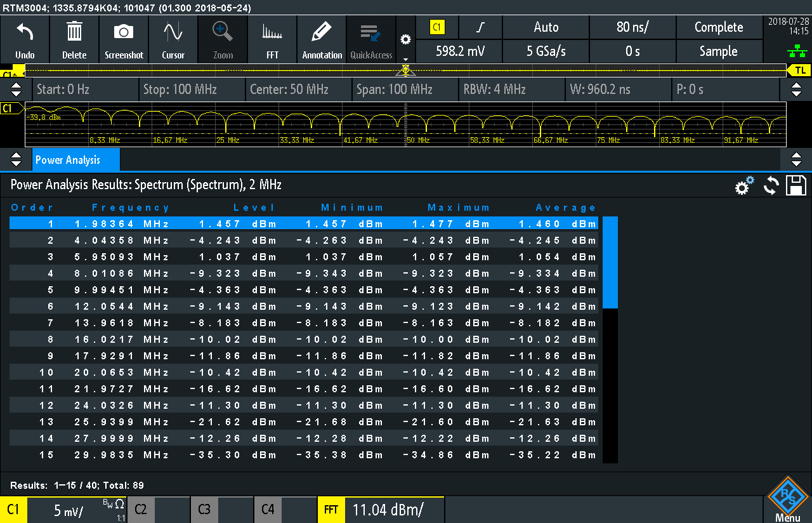The height and width of the screenshot is (523, 812).
Task: Activate the FFT spectrum tool
Action: point(272,38)
